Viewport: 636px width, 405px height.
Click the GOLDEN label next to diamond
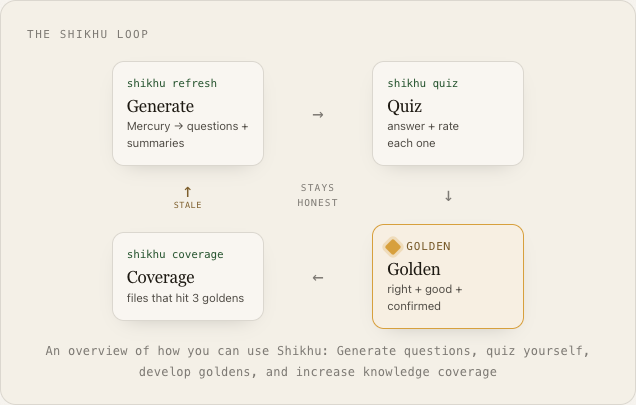tap(428, 246)
